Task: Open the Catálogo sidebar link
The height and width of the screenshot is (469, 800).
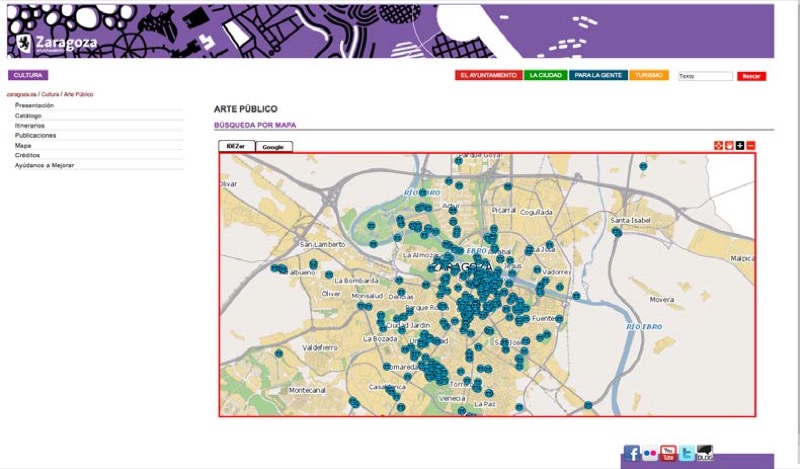Action: 28,115
